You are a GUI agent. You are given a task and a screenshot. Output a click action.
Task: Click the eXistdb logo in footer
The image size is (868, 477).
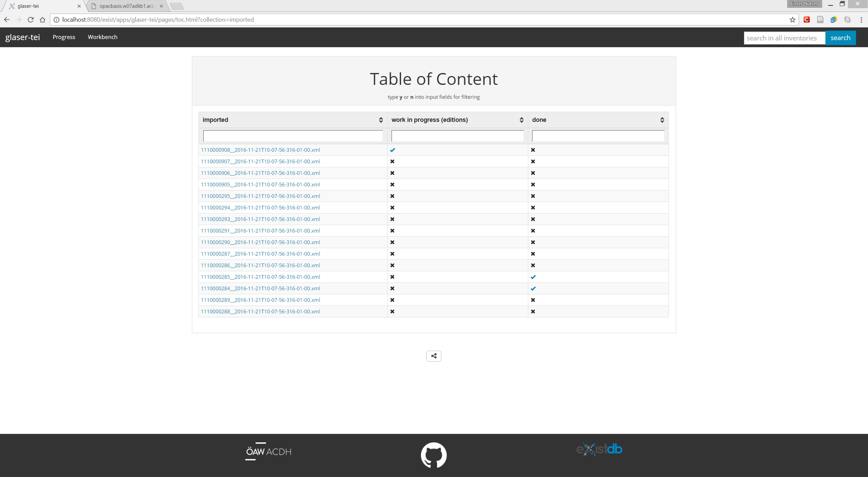coord(599,449)
